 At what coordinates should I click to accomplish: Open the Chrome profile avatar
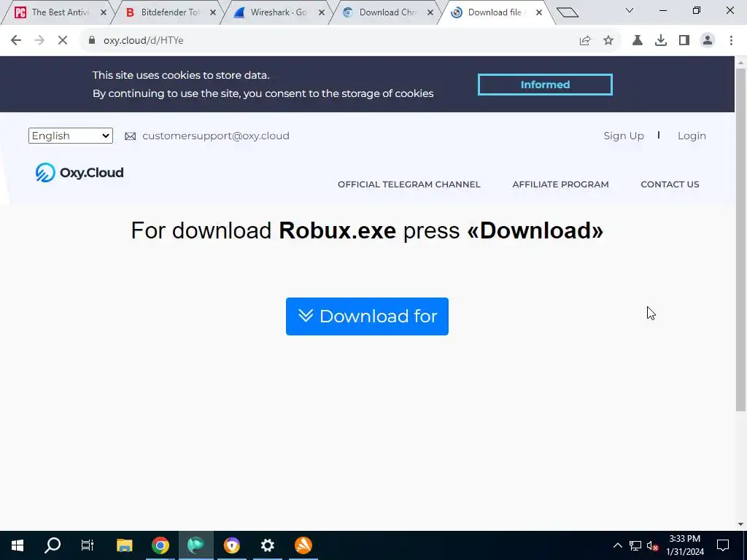tap(708, 41)
